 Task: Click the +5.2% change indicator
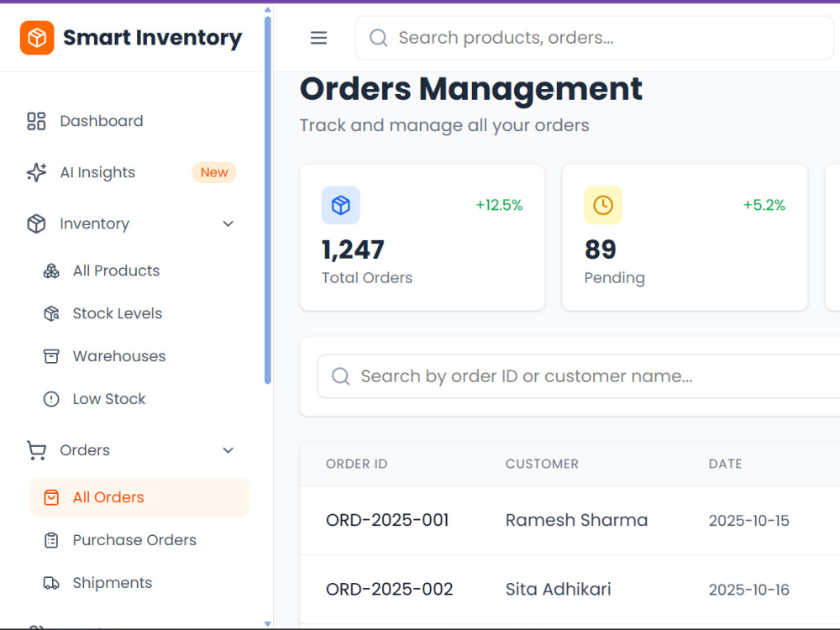[764, 205]
